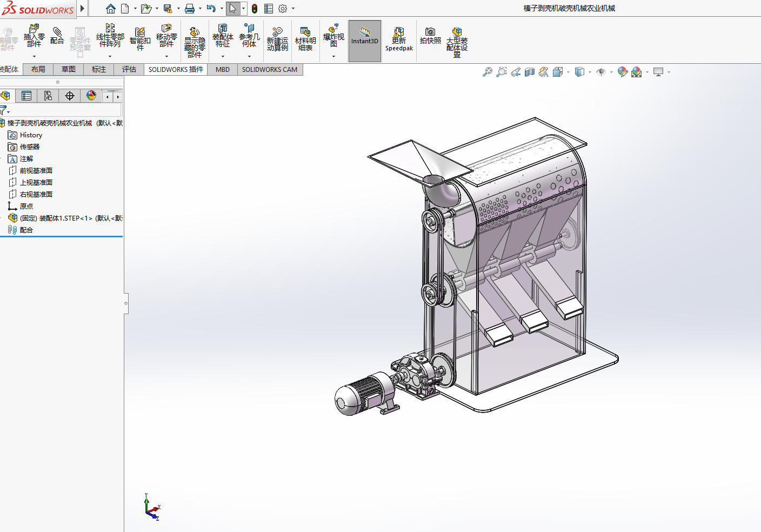Click the Rebuild traffic light icon
761x532 pixels.
coord(255,9)
